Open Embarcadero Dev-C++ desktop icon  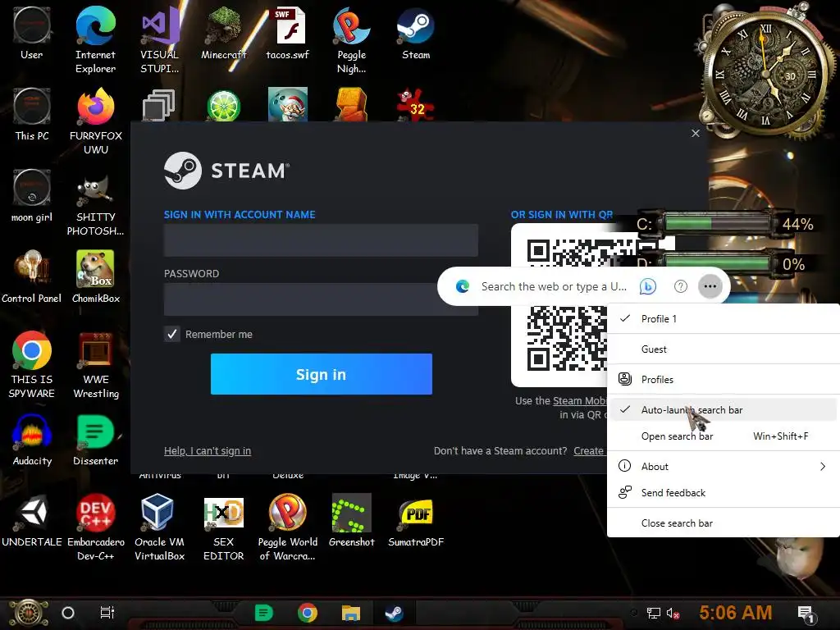click(x=95, y=527)
